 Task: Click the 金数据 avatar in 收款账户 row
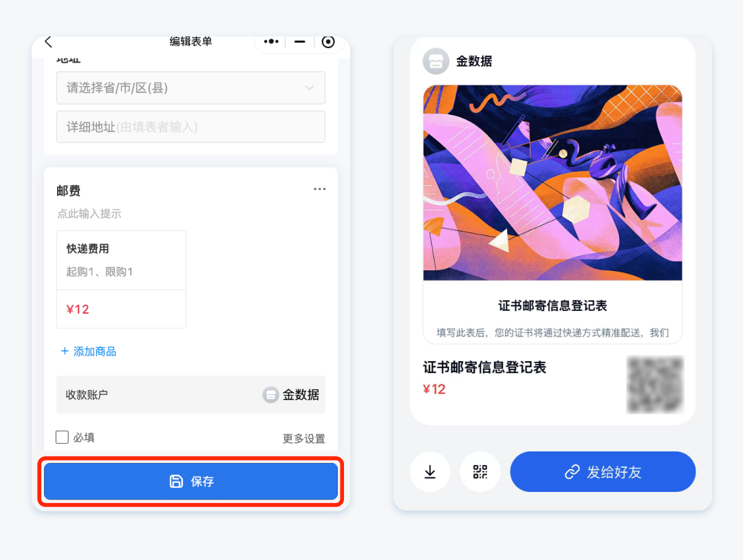[270, 395]
